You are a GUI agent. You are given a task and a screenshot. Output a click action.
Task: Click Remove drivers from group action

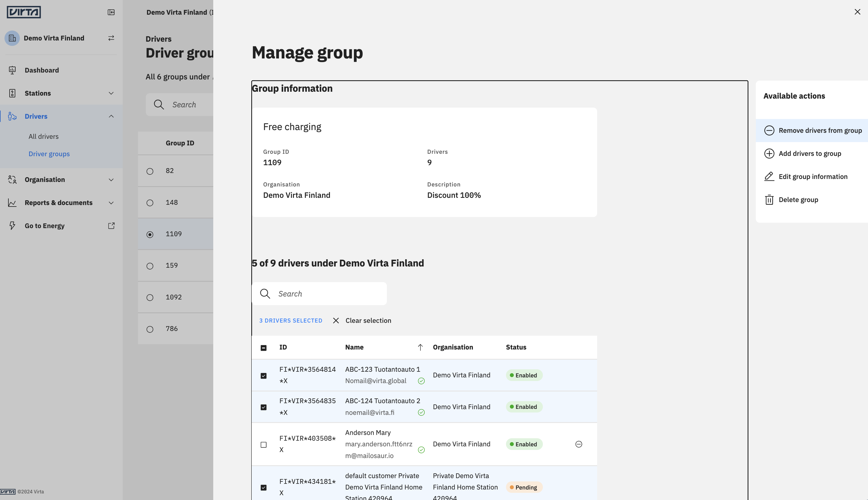812,130
